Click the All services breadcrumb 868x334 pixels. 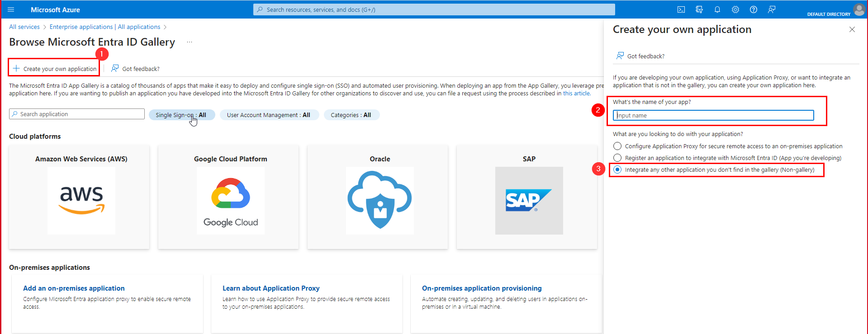coord(24,27)
